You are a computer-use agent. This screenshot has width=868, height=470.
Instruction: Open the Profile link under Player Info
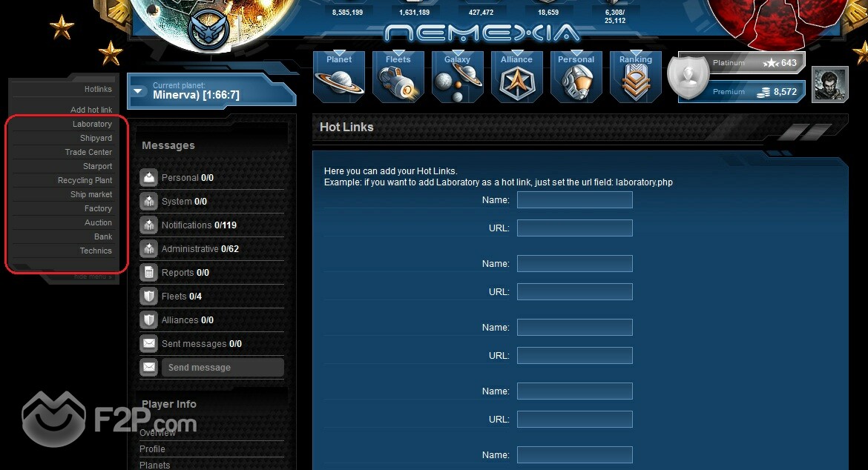(152, 449)
